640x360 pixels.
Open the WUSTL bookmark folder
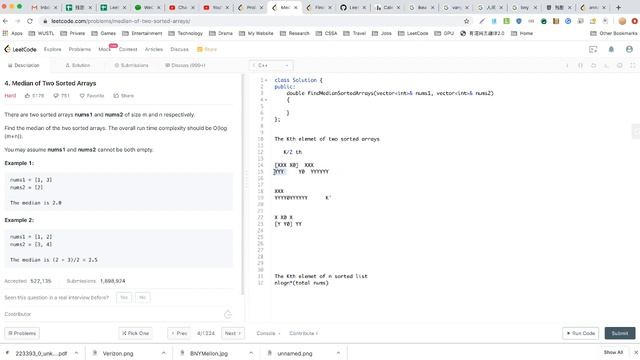tap(42, 33)
